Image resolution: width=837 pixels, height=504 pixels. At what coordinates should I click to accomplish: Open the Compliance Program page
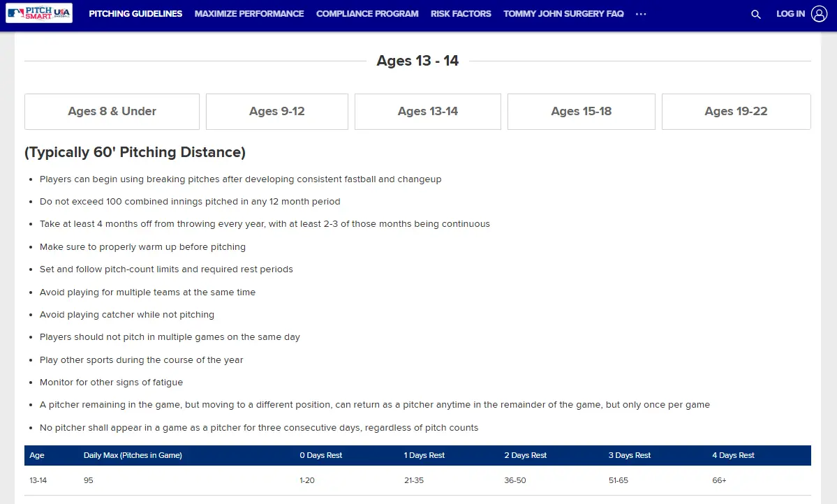tap(367, 14)
